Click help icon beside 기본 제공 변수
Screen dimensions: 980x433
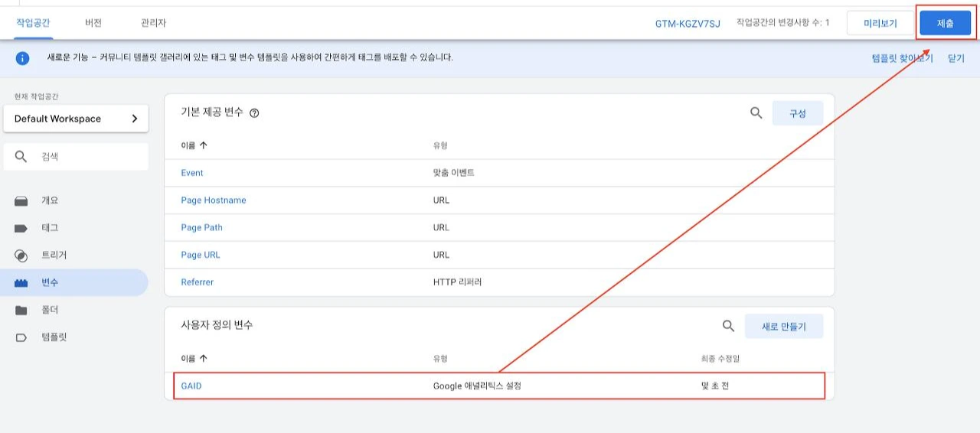point(254,113)
